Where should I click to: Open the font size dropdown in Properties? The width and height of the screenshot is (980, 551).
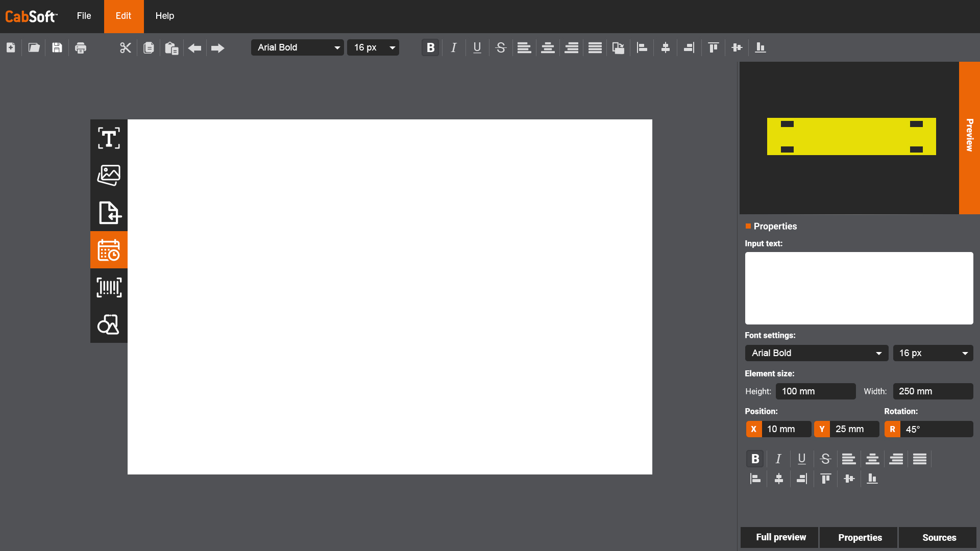(933, 353)
